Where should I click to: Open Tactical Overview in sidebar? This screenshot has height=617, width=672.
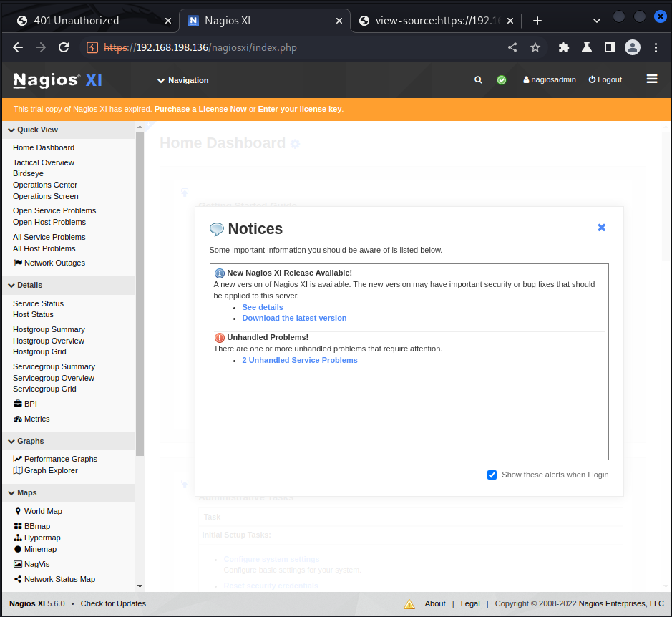44,162
